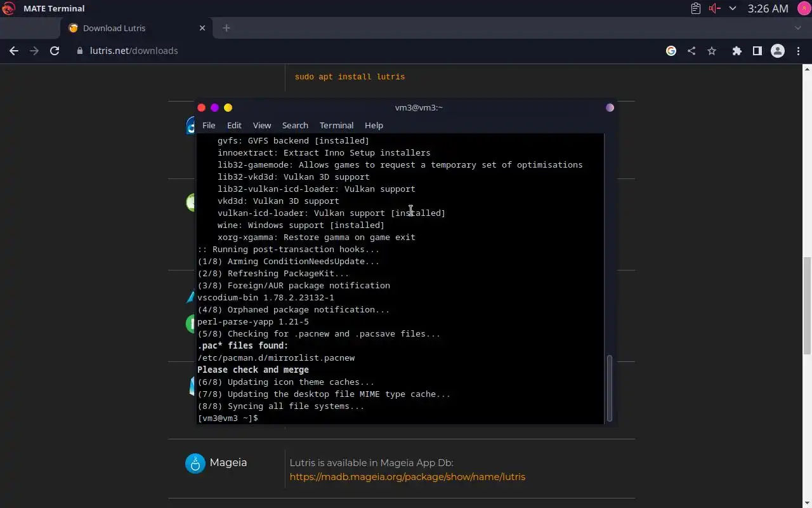Click the Google icon in address bar
Viewport: 812px width, 508px height.
671,51
